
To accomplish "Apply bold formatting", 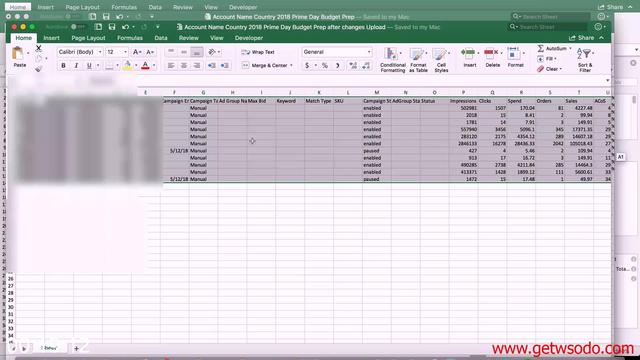I will (63, 66).
